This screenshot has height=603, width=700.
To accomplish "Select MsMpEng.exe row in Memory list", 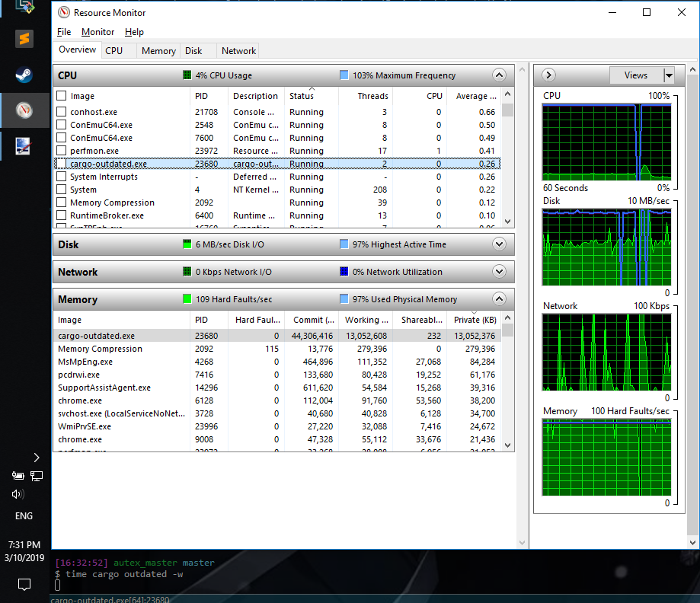I will pos(276,362).
